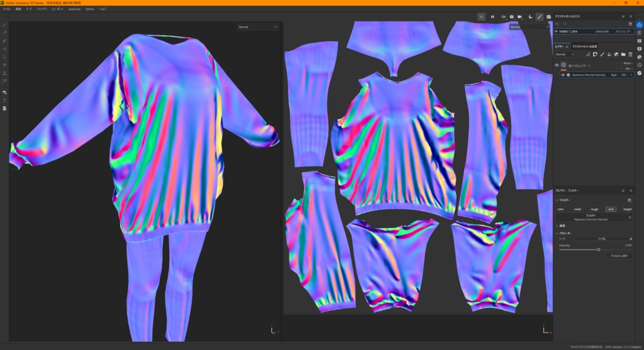Viewport: 644px width, 350px height.
Task: Toggle the nrm channel button in filter properties
Action: coord(611,209)
